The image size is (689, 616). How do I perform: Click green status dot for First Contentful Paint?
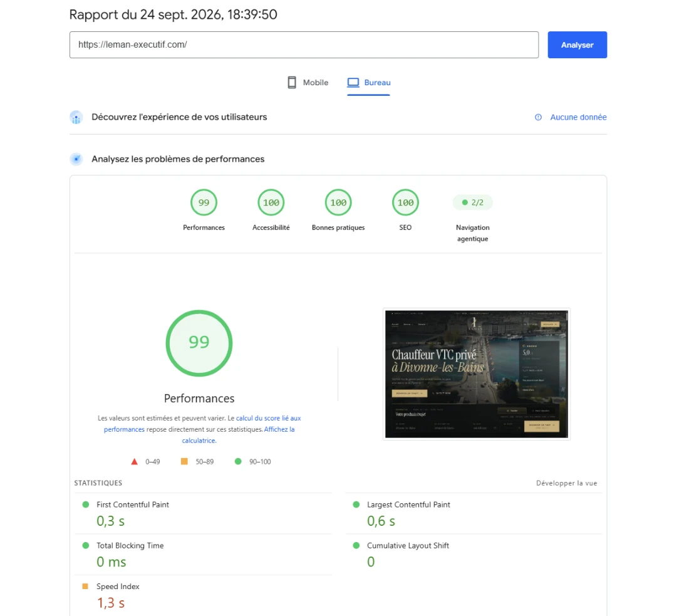[x=86, y=504]
